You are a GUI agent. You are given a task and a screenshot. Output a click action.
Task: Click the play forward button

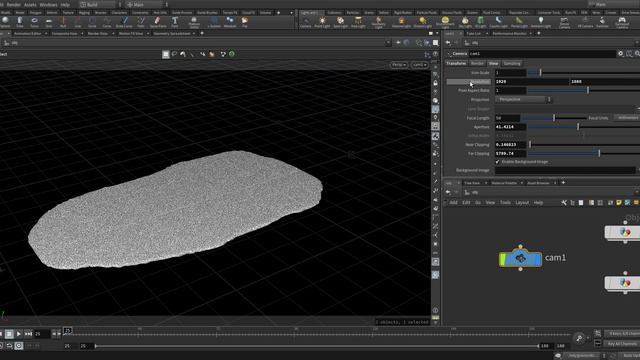click(19, 334)
